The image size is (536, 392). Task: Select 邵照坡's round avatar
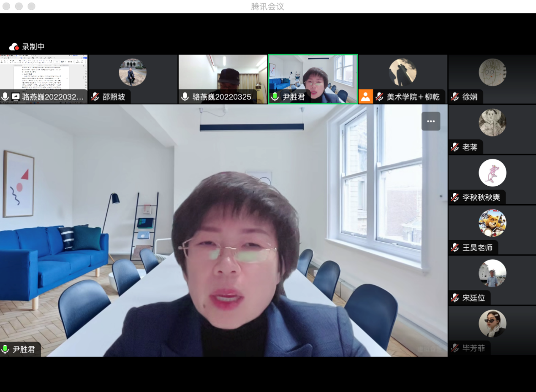(x=133, y=72)
